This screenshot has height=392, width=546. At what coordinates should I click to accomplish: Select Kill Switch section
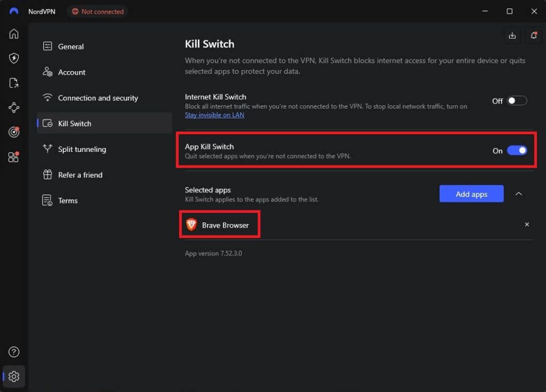105,123
